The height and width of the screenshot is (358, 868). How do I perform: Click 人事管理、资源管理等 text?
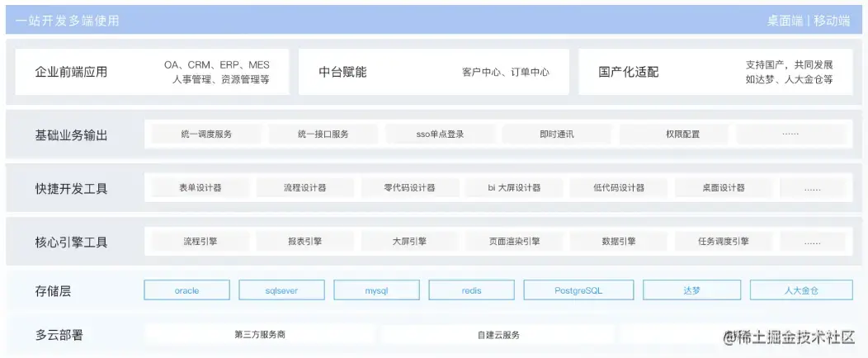[x=221, y=80]
